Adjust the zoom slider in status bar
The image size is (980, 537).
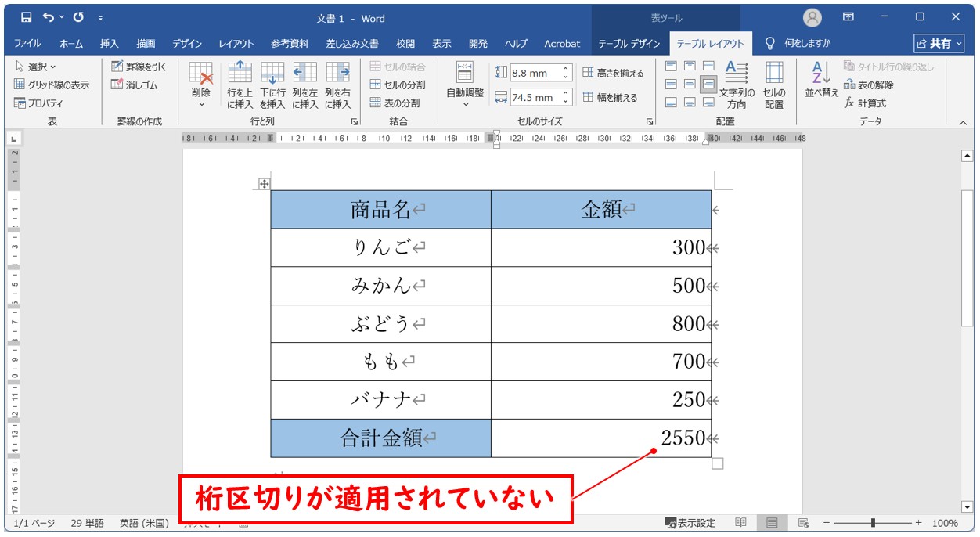873,523
